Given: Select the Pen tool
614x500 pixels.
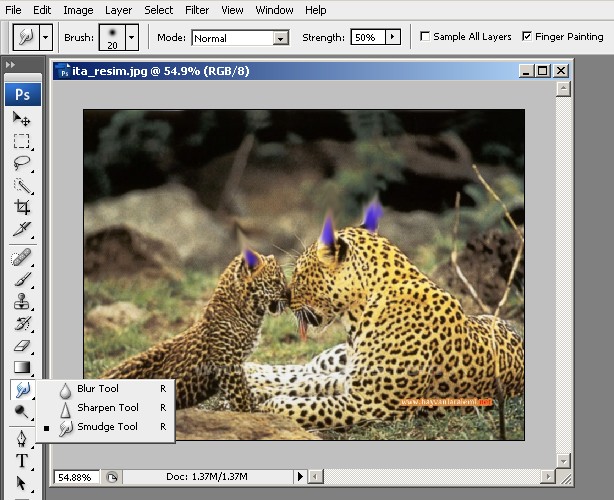Looking at the screenshot, I should click(x=22, y=439).
